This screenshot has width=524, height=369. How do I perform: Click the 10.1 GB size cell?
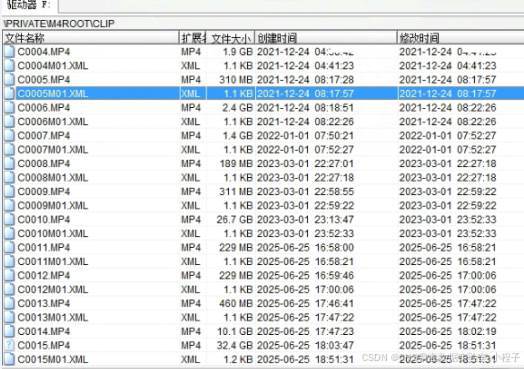[x=235, y=332]
